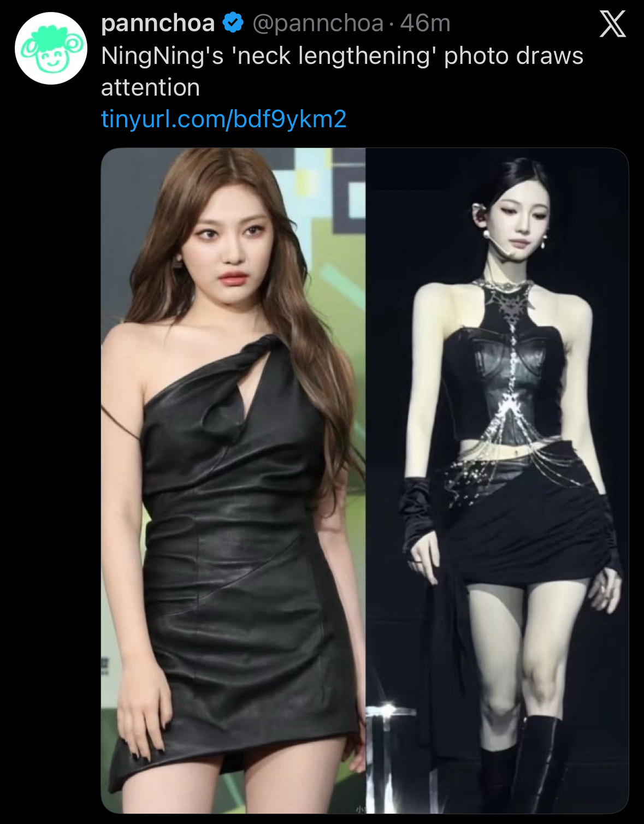Open the @pannchoa handle profile

(318, 23)
